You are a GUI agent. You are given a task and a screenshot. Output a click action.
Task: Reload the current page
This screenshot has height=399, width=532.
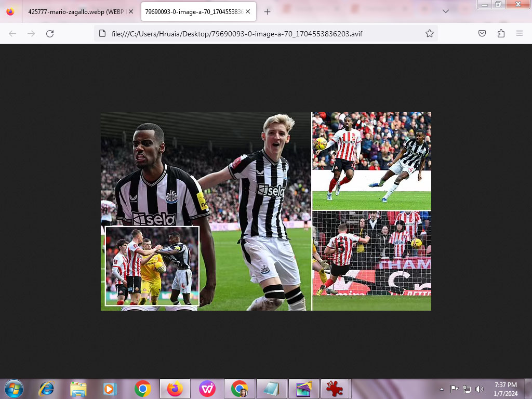[50, 33]
